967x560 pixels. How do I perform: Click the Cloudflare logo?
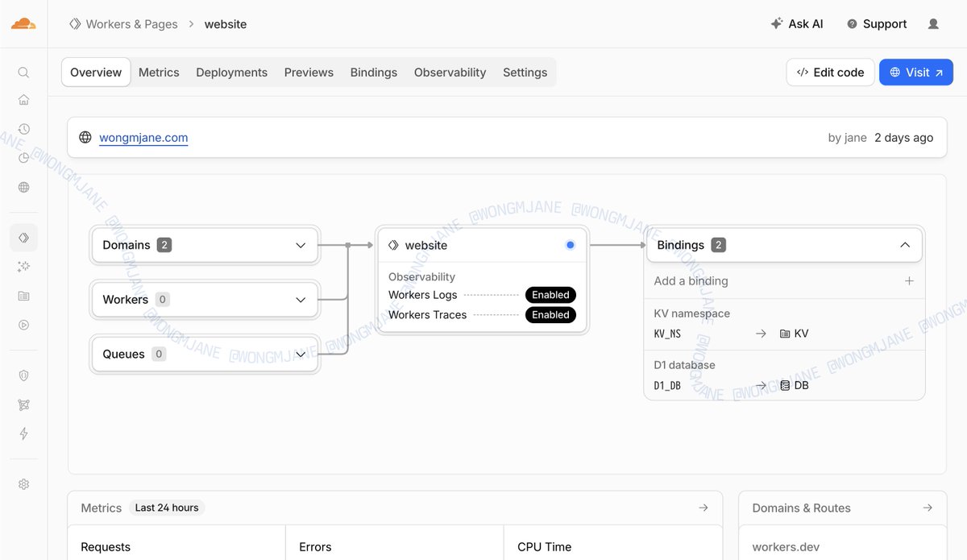(23, 23)
